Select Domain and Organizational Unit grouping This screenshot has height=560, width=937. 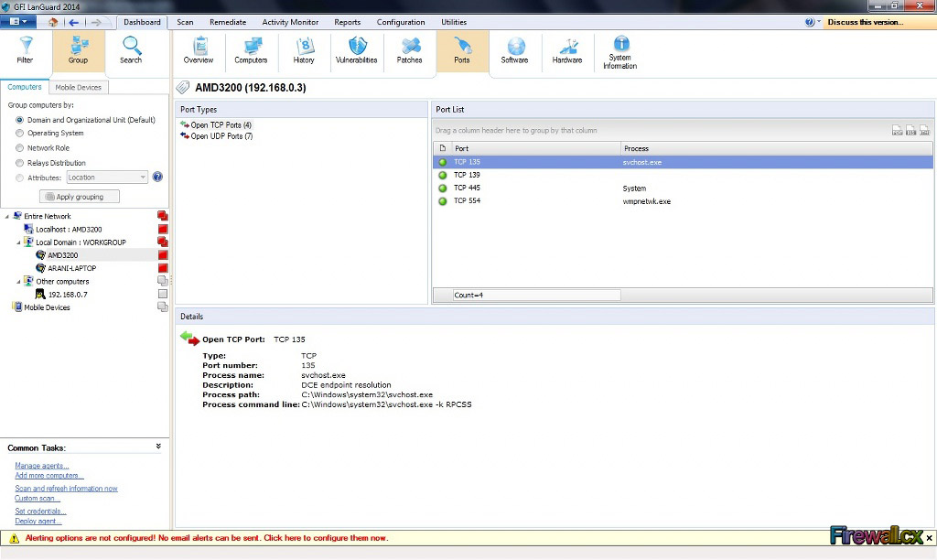20,120
